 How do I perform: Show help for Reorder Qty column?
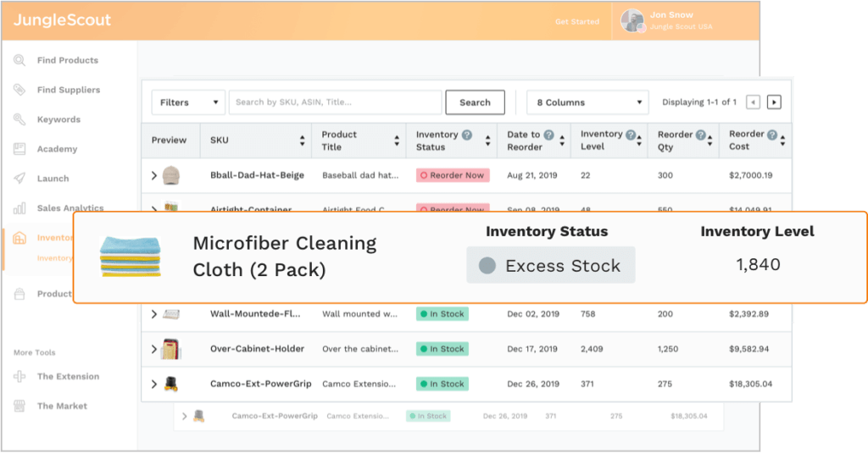point(700,135)
